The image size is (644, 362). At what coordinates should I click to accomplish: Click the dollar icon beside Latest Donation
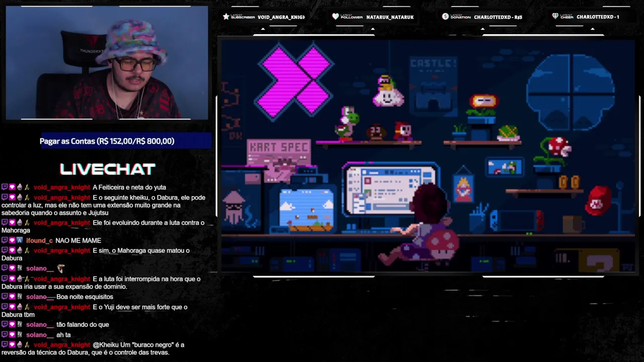[x=445, y=17]
